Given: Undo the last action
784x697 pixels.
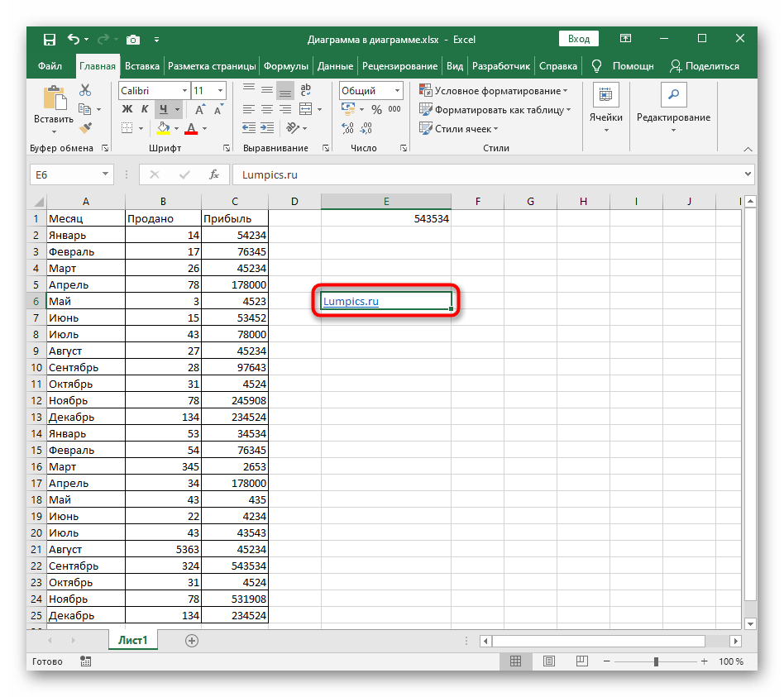Looking at the screenshot, I should 74,39.
